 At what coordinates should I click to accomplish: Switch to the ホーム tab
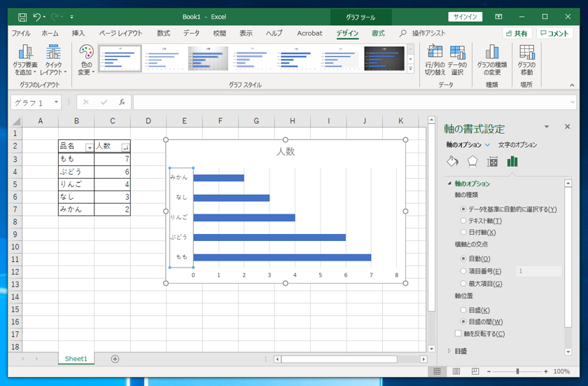50,34
